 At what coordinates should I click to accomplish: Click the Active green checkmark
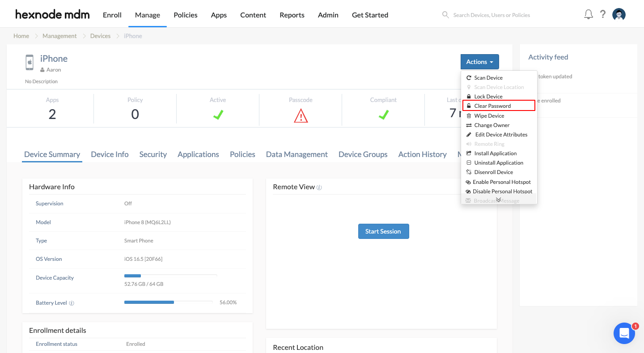click(218, 115)
